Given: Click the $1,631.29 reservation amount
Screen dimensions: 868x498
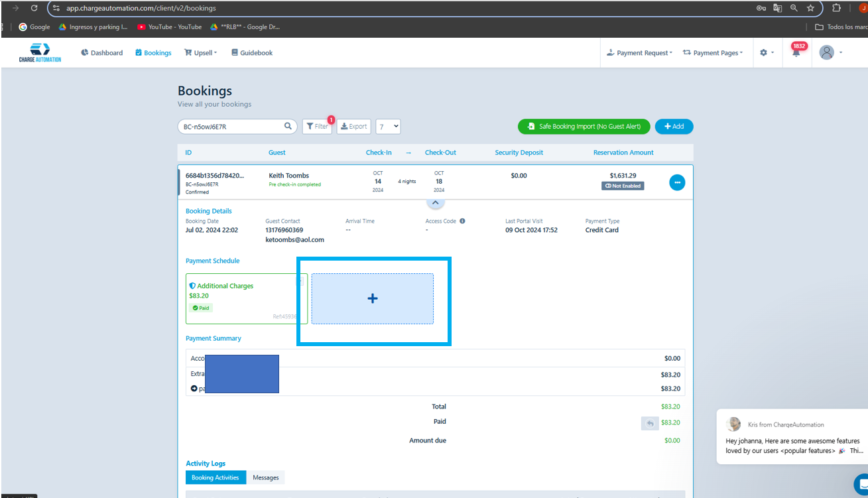Looking at the screenshot, I should pos(623,176).
